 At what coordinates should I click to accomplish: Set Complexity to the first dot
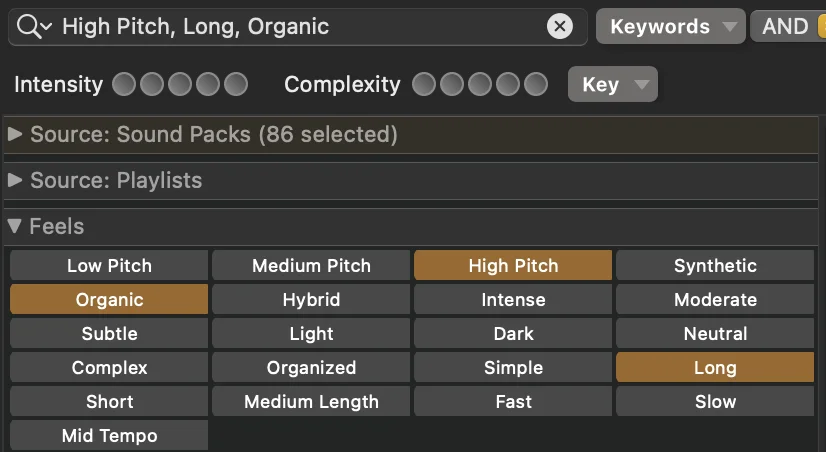[x=424, y=84]
